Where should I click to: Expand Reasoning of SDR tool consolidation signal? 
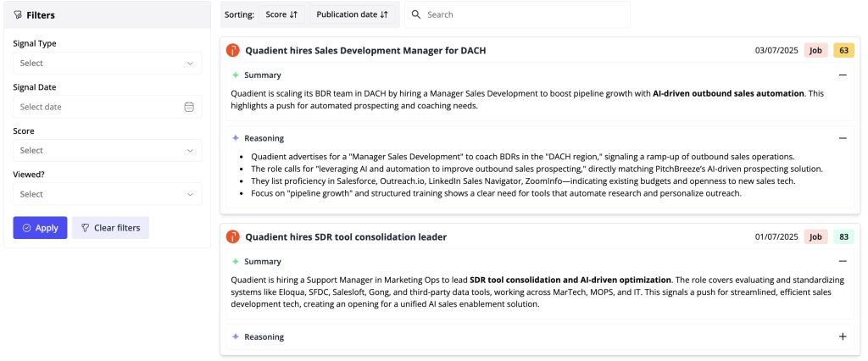843,336
